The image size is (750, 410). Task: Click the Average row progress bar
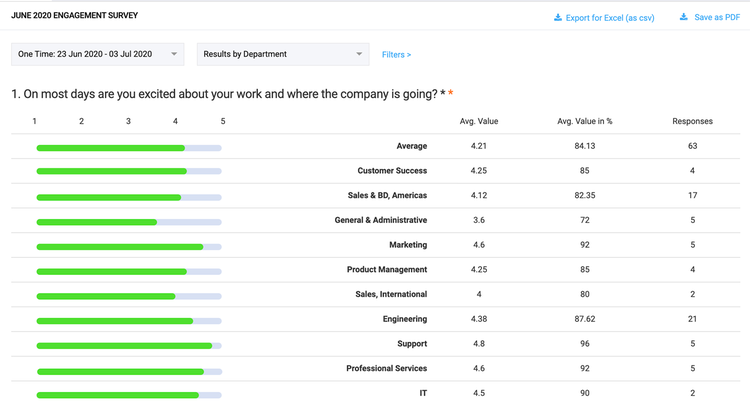(129, 148)
